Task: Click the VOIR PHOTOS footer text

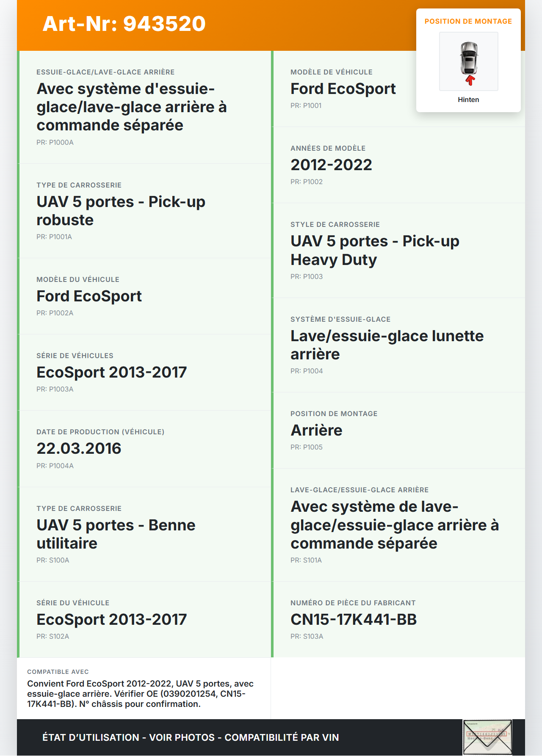Action: click(x=182, y=737)
